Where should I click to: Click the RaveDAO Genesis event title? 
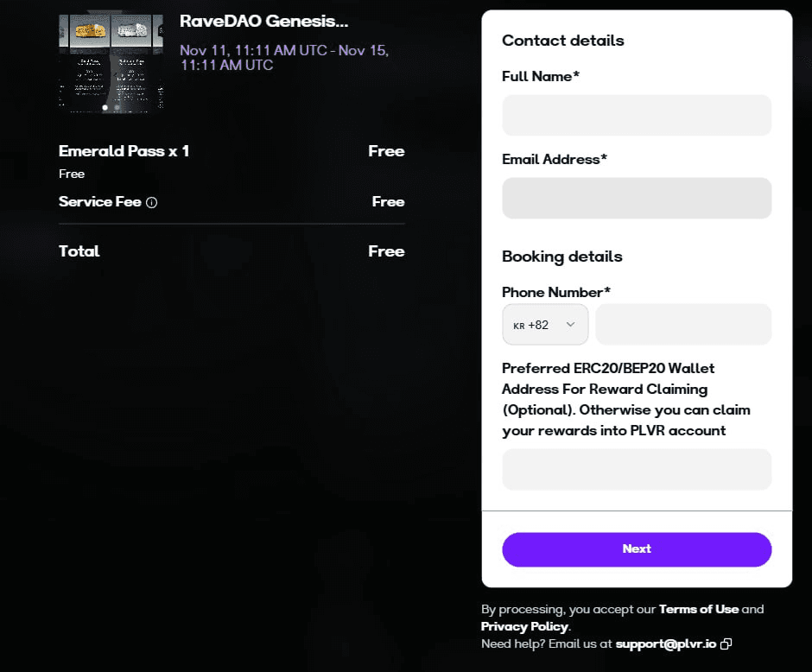coord(264,21)
